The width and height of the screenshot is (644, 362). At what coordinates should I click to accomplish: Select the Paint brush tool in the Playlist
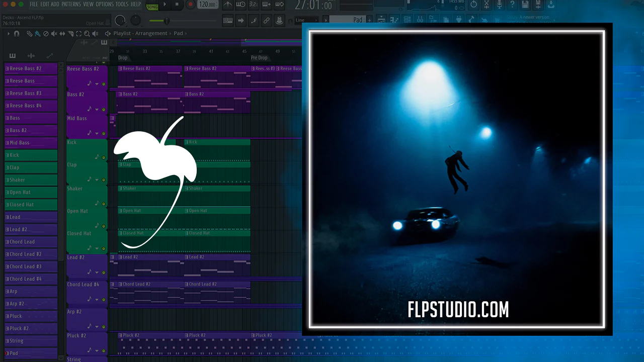(x=38, y=34)
